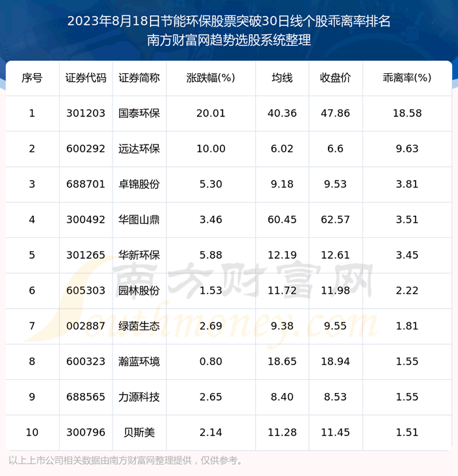The image size is (458, 476).
Task: Click the 8.40 moving average value
Action: point(282,397)
